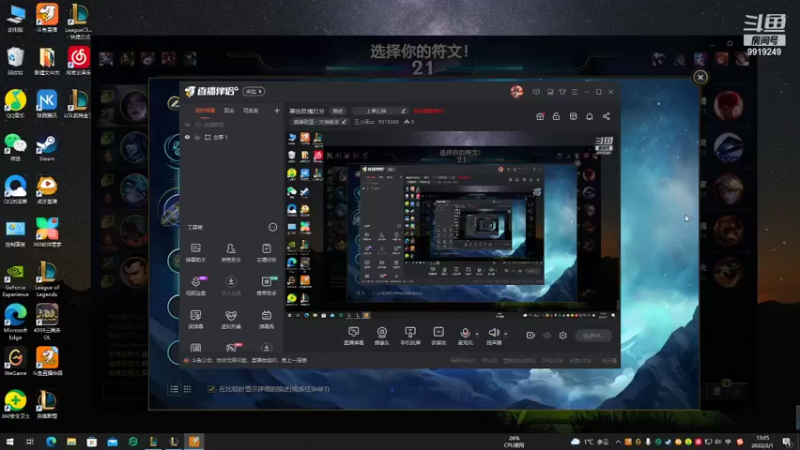This screenshot has width=800, height=450.
Task: Open Microsoft Edge from the taskbar
Action: 51,441
